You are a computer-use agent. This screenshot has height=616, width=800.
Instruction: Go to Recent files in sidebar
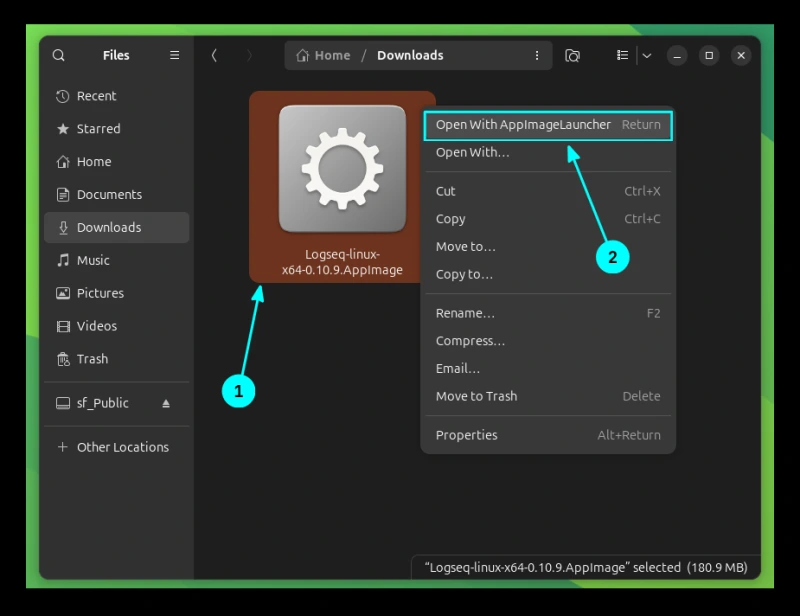tap(96, 96)
